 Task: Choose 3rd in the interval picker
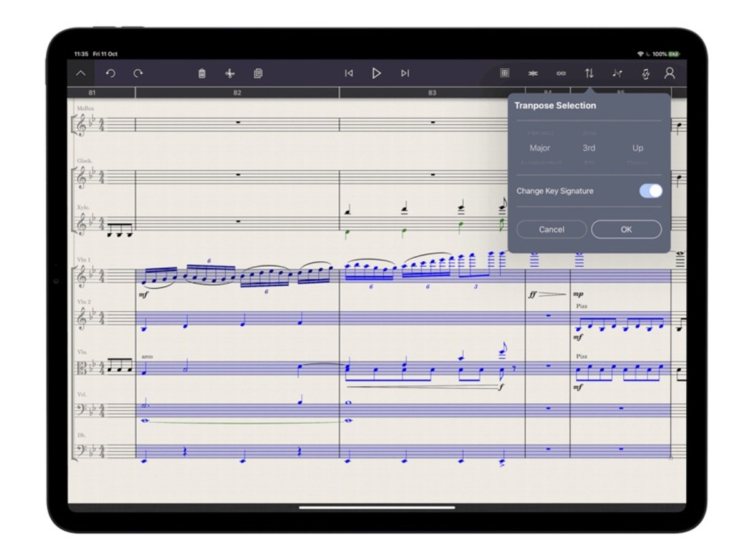588,148
